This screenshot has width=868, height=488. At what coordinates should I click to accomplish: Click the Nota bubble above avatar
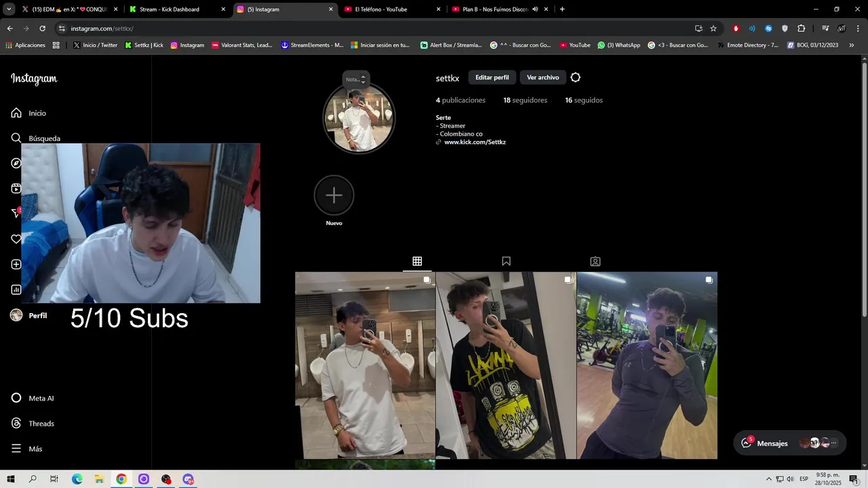pyautogui.click(x=355, y=79)
